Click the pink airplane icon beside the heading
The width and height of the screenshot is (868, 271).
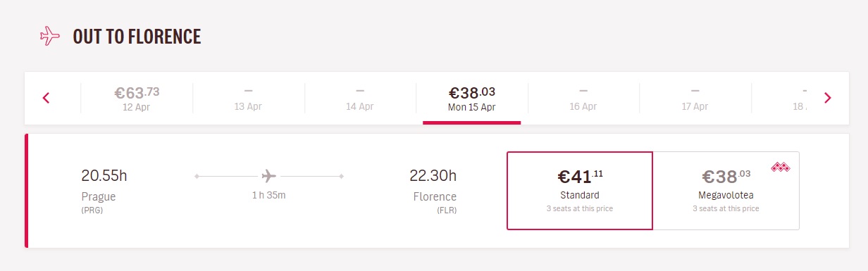point(50,36)
